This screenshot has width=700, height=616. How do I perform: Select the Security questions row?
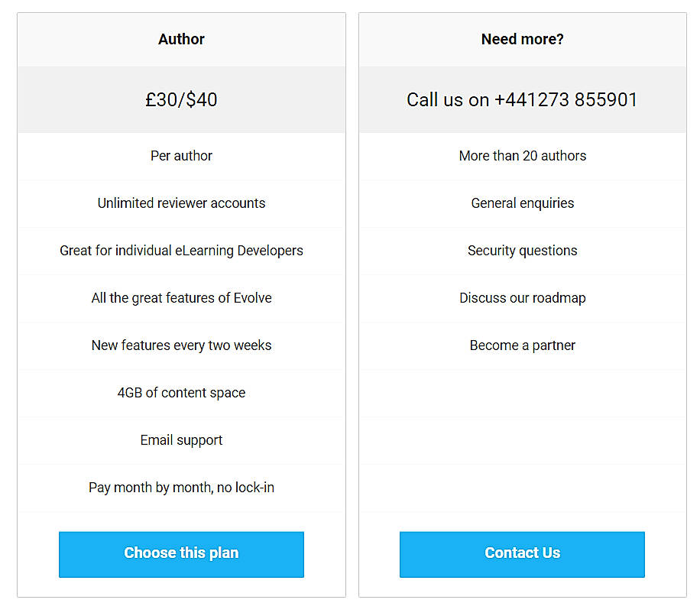(x=522, y=251)
